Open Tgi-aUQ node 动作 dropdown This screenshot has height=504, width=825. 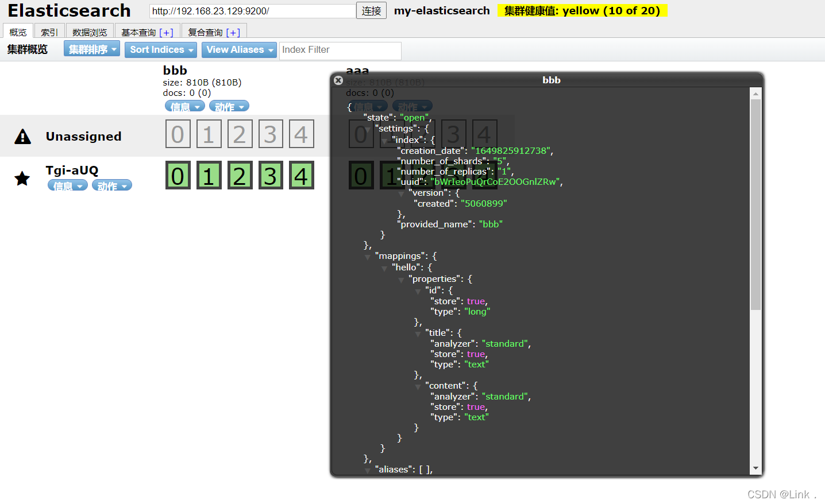click(112, 185)
